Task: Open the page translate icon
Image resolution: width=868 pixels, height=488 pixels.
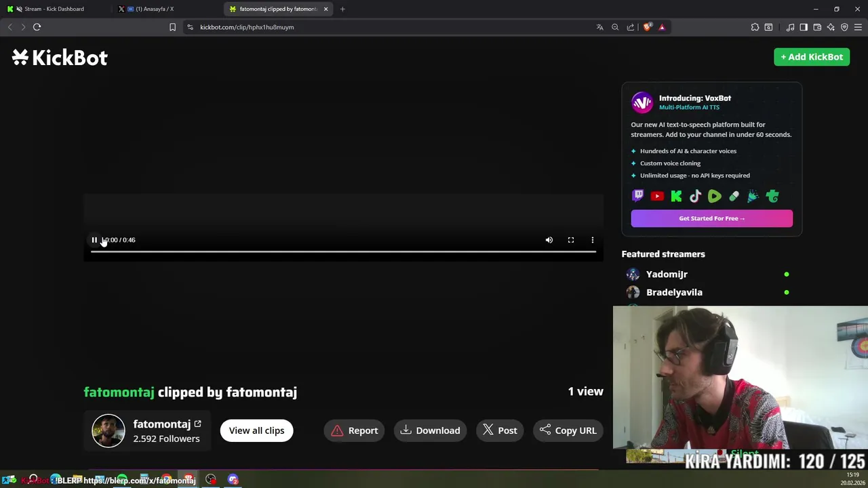Action: tap(599, 27)
